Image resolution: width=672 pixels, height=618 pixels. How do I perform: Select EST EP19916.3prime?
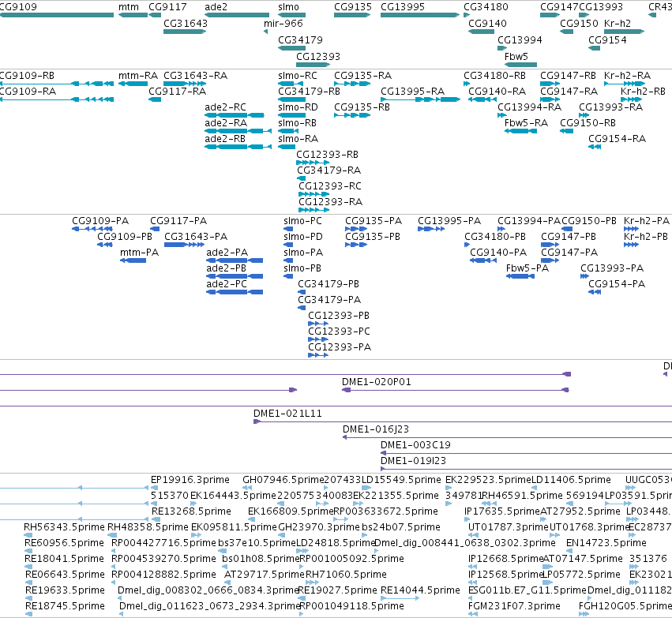[154, 488]
